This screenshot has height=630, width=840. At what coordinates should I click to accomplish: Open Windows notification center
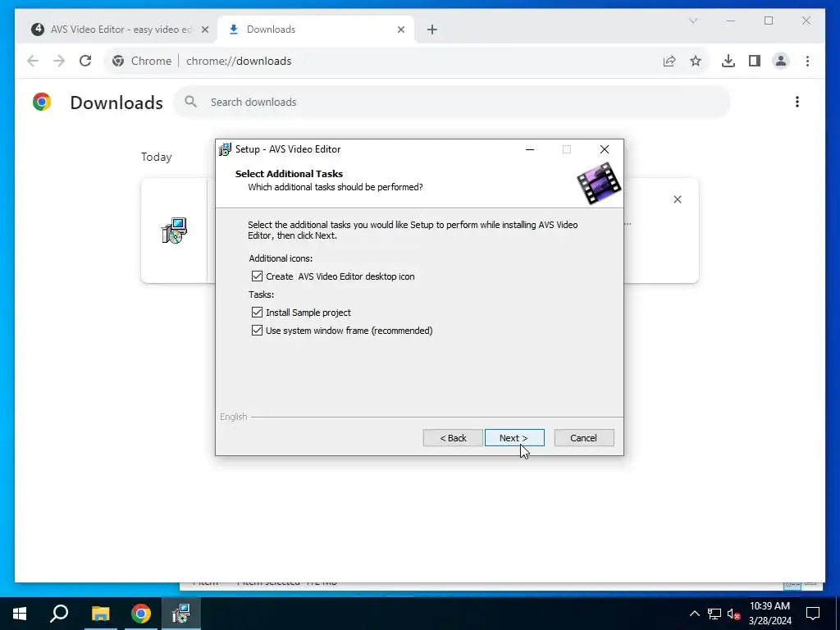pos(813,614)
